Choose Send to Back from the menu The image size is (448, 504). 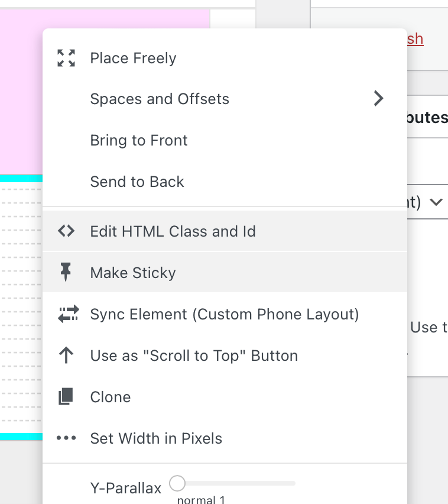tap(137, 182)
